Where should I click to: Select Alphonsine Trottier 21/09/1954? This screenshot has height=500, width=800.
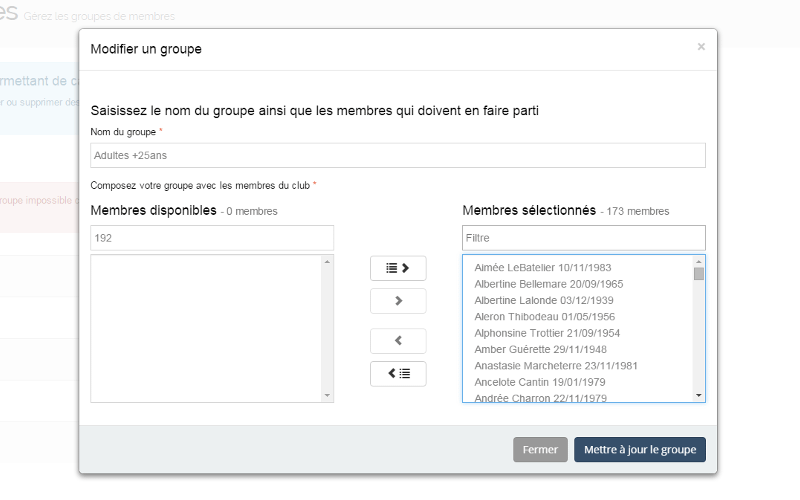point(547,333)
